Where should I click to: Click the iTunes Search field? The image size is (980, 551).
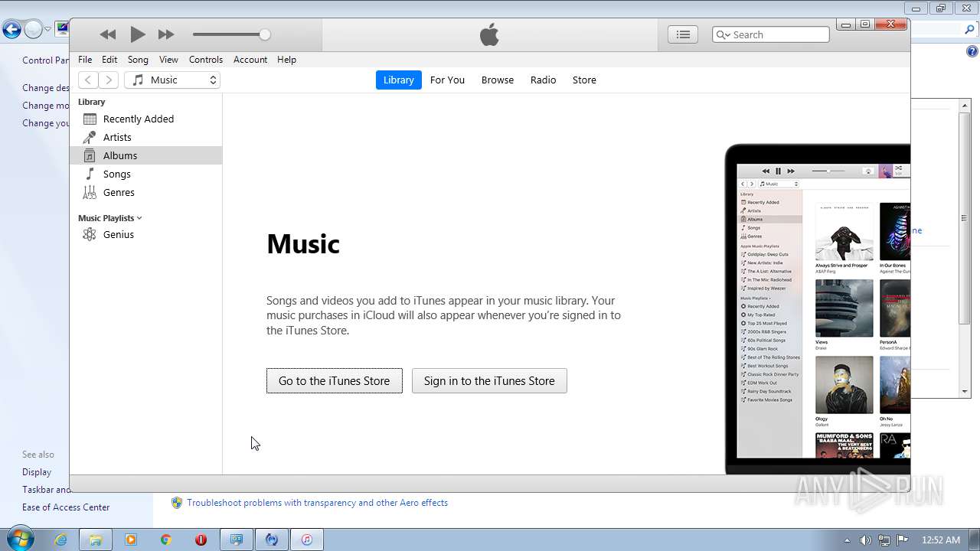[771, 34]
